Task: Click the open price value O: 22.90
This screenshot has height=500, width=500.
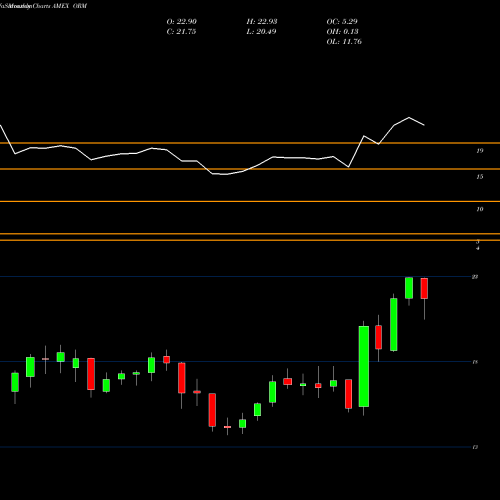Action: 182,22
